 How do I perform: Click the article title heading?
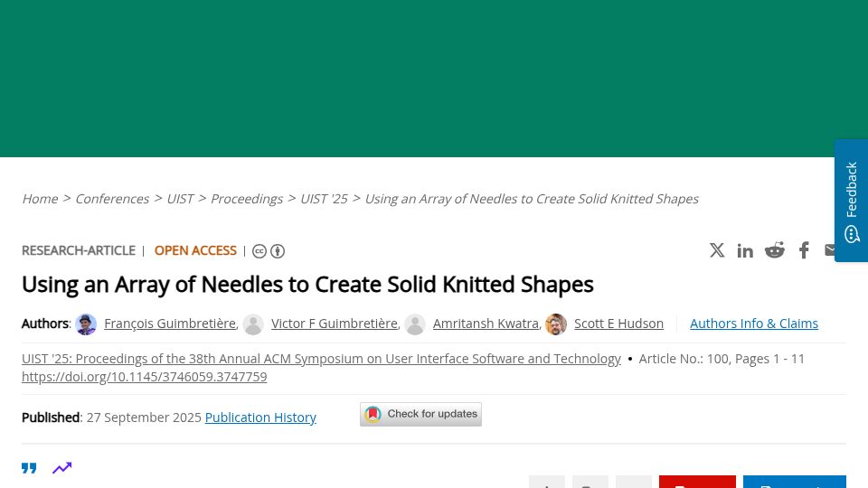coord(307,285)
